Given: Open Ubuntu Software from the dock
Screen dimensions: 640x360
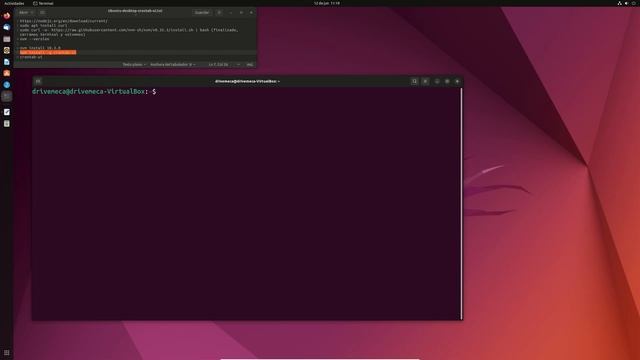Looking at the screenshot, I should (x=7, y=73).
